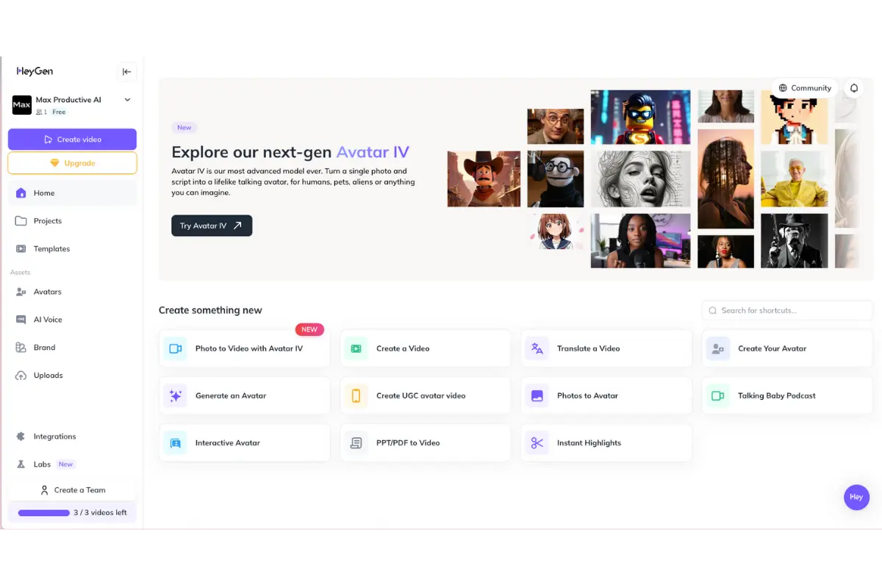This screenshot has height=588, width=882.
Task: Click the Integrations puzzle icon
Action: pos(21,437)
